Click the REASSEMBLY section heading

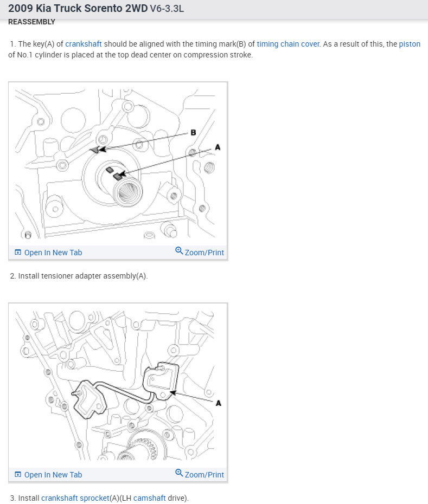pos(31,22)
